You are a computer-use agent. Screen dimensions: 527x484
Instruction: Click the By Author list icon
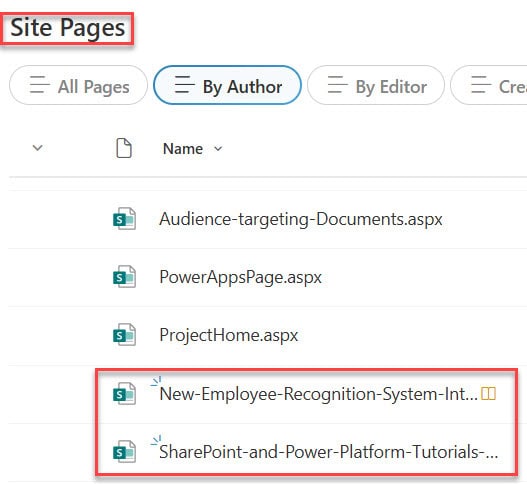pyautogui.click(x=185, y=85)
